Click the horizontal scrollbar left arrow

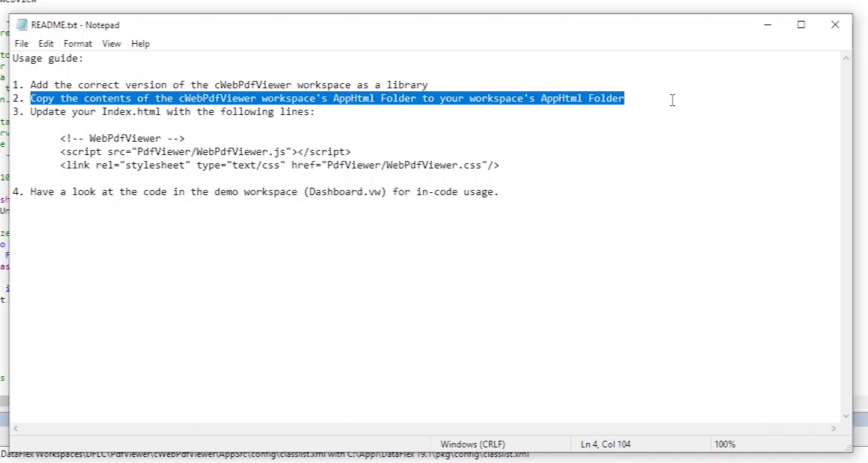pos(16,429)
